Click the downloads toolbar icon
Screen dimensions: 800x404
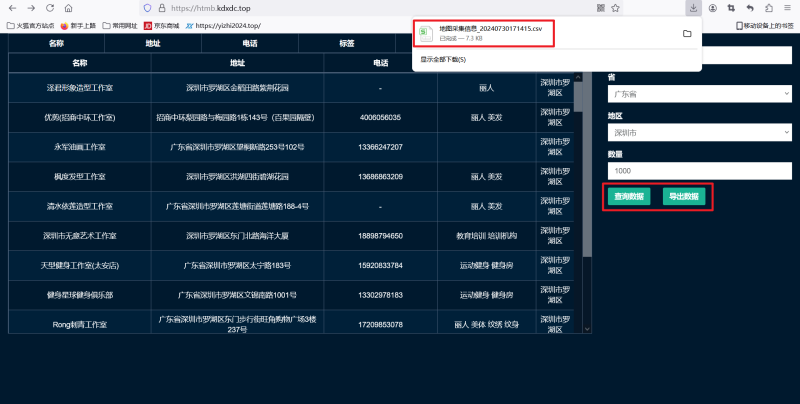click(x=692, y=8)
